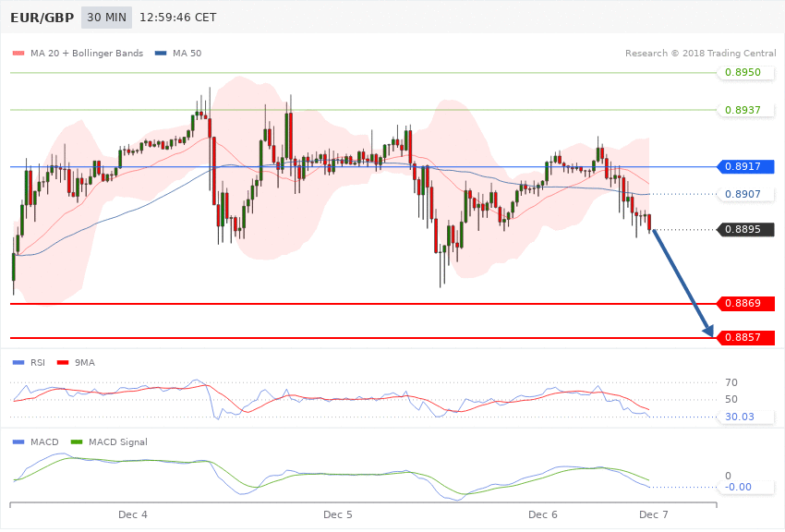
Task: Click the Dec 6 date label
Action: coord(543,514)
